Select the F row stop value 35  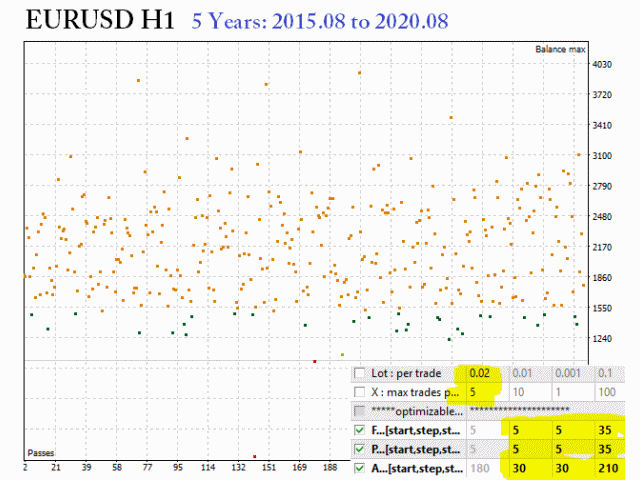pos(604,430)
